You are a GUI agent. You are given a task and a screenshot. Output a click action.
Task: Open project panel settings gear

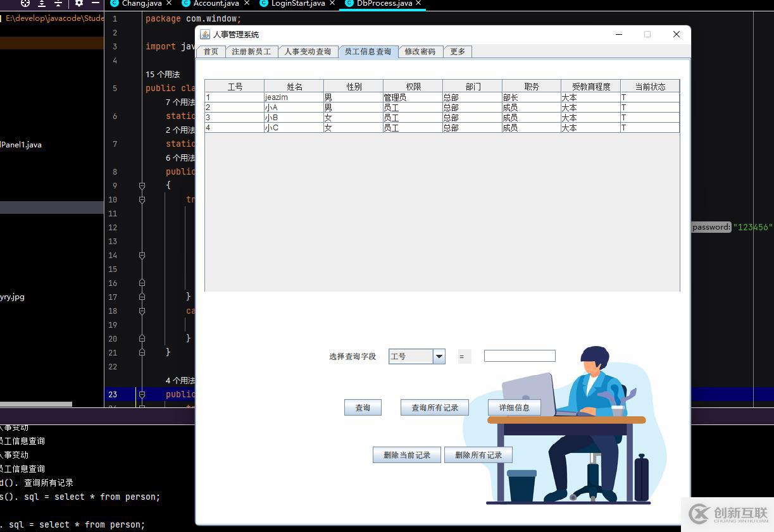click(x=79, y=3)
